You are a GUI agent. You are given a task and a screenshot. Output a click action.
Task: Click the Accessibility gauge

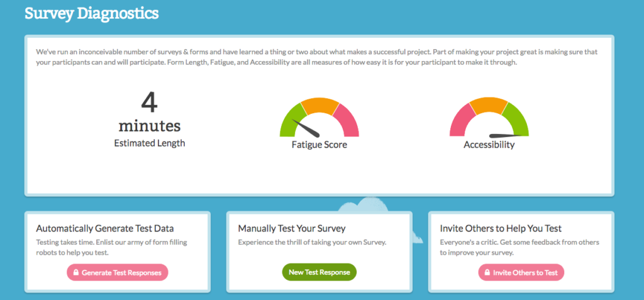point(489,117)
